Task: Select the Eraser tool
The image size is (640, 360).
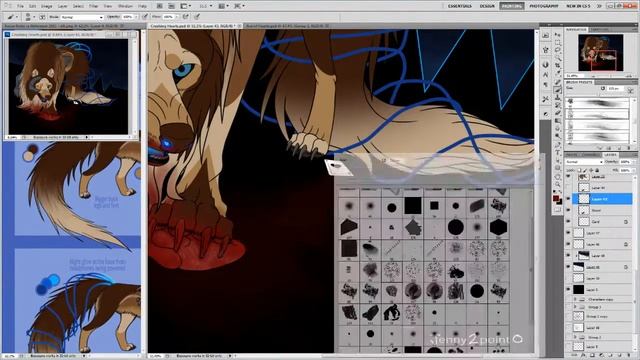Action: point(558,113)
